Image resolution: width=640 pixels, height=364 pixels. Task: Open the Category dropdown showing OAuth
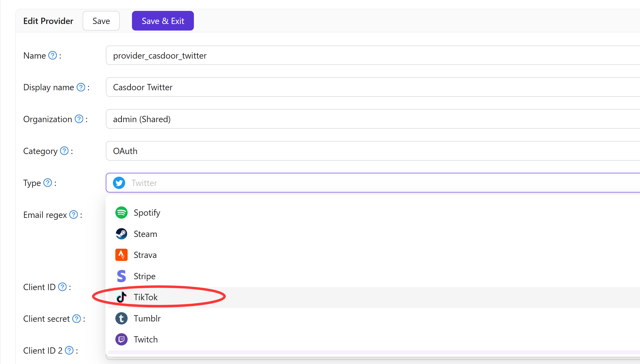pyautogui.click(x=373, y=151)
